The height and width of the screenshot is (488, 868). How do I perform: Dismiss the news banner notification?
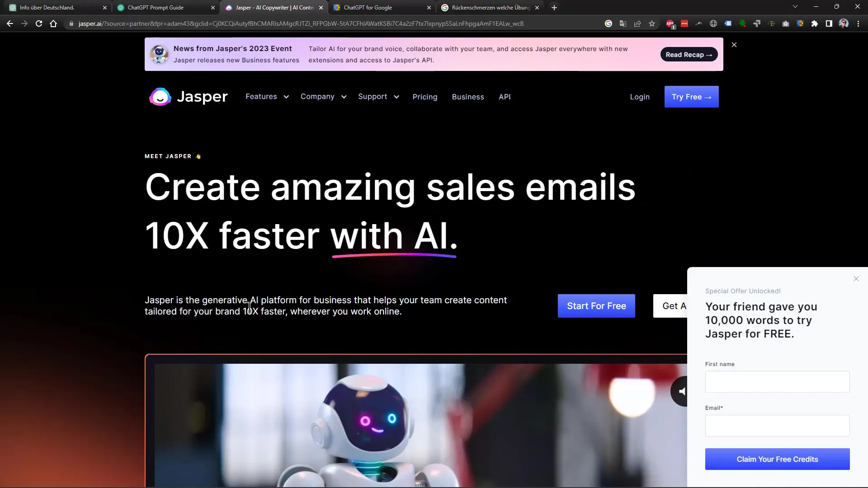click(x=735, y=45)
